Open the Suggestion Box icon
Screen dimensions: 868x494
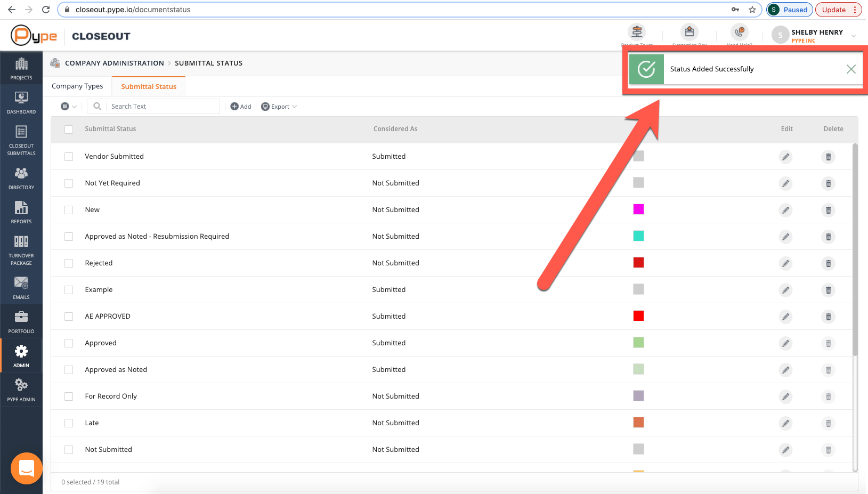689,32
